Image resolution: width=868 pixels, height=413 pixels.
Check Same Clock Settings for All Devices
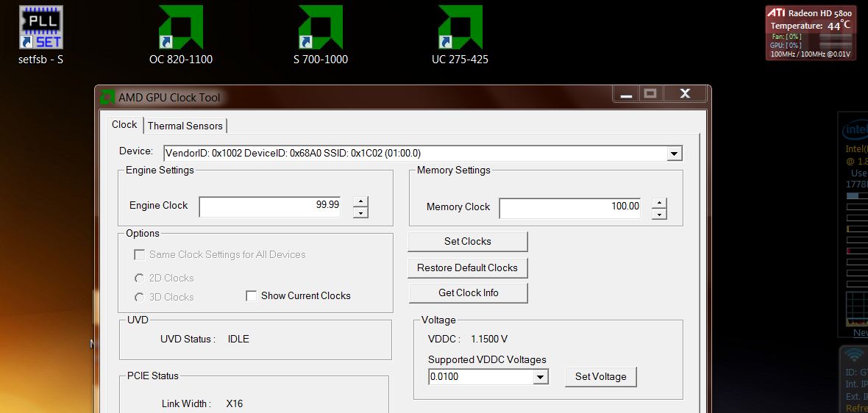[139, 255]
